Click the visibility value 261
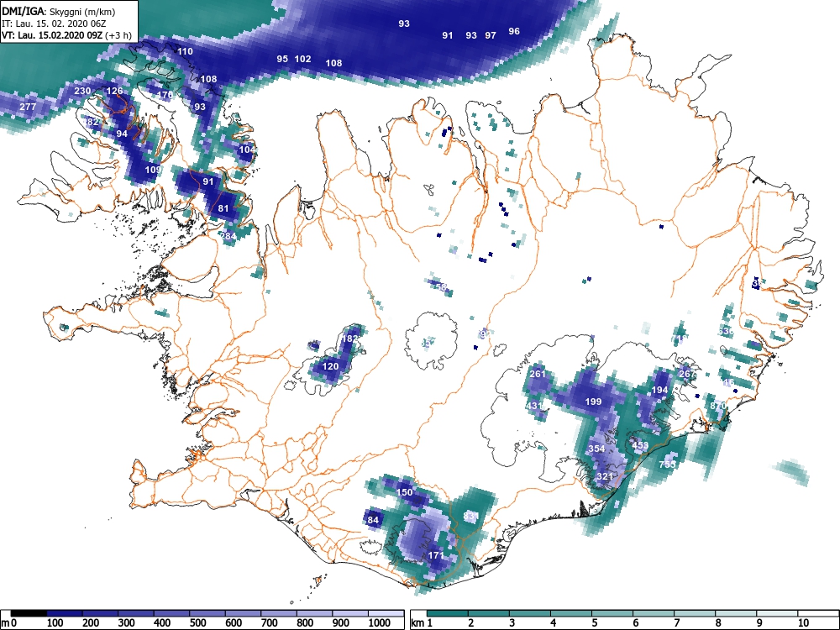This screenshot has height=630, width=840. pyautogui.click(x=538, y=374)
